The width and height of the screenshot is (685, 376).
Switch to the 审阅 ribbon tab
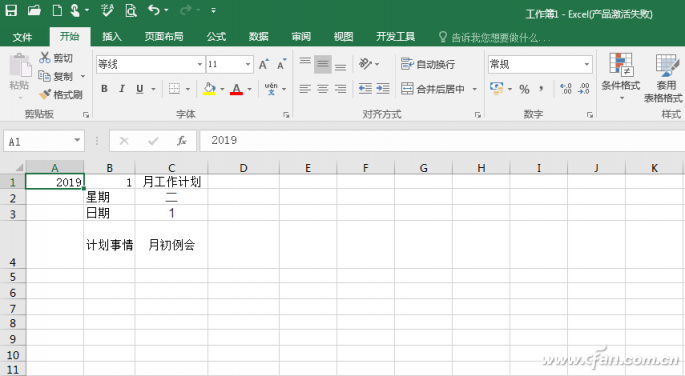pyautogui.click(x=301, y=37)
